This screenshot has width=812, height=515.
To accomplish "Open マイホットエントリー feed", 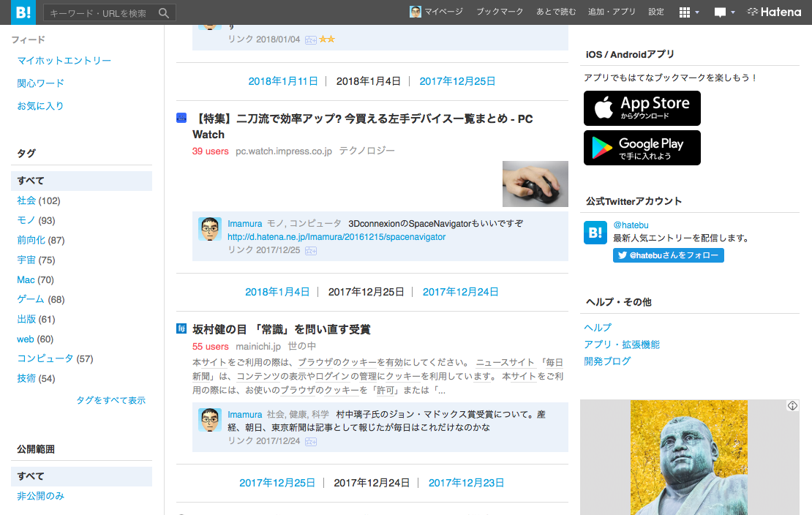I will [64, 61].
